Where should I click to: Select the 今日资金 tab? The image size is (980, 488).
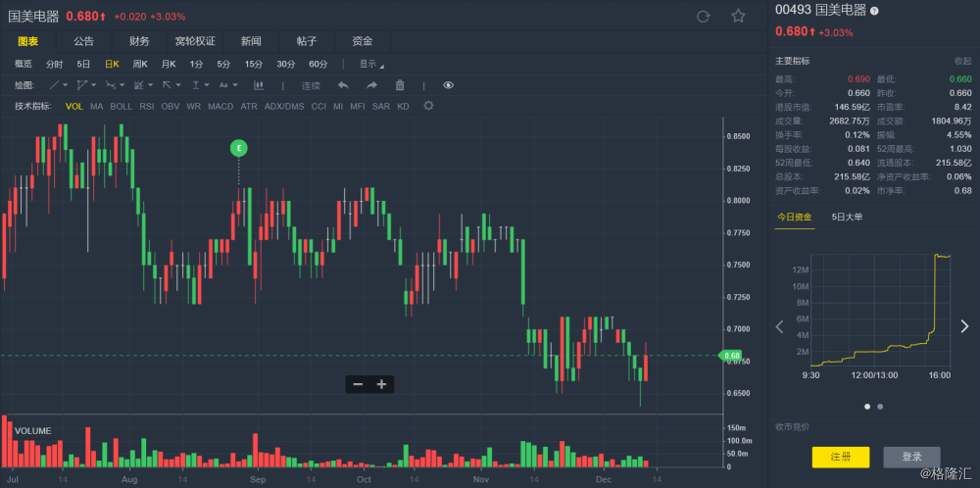(795, 218)
